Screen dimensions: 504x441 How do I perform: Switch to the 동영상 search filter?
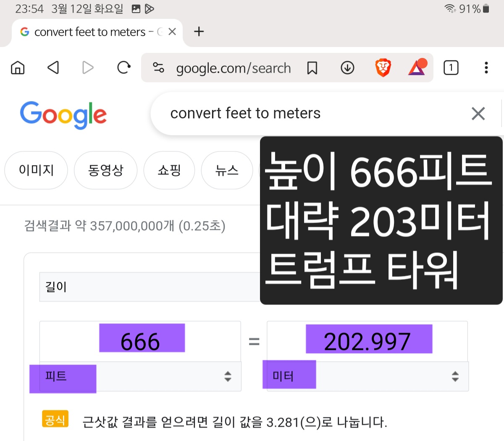[106, 170]
